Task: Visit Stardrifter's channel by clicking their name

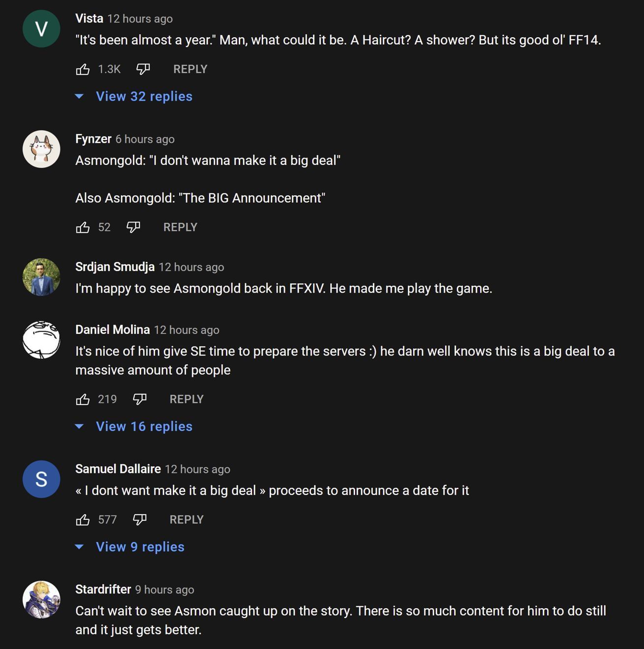Action: tap(103, 589)
